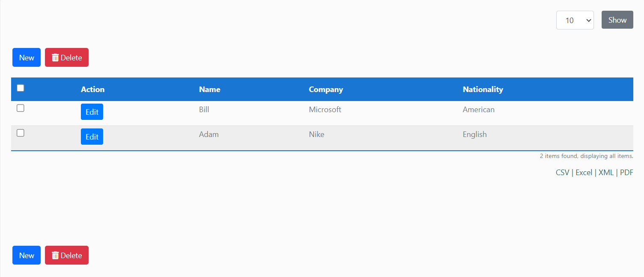Sort by the Name column header

(x=210, y=89)
